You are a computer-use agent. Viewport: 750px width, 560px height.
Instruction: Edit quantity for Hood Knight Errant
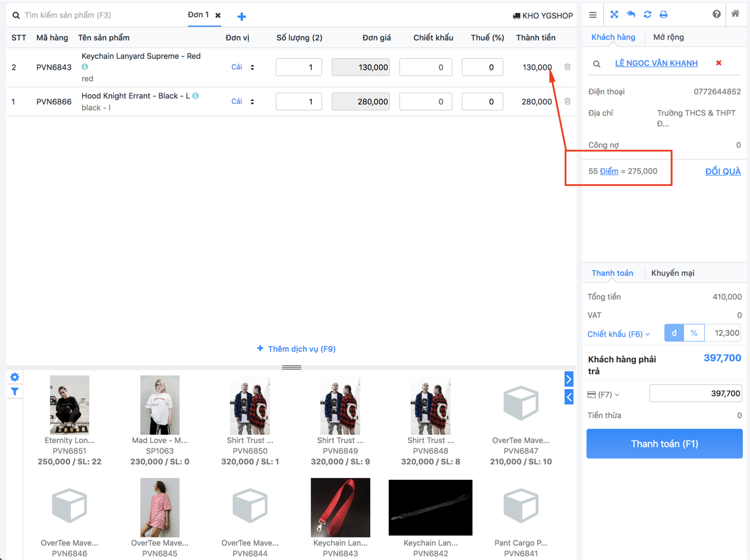299,102
